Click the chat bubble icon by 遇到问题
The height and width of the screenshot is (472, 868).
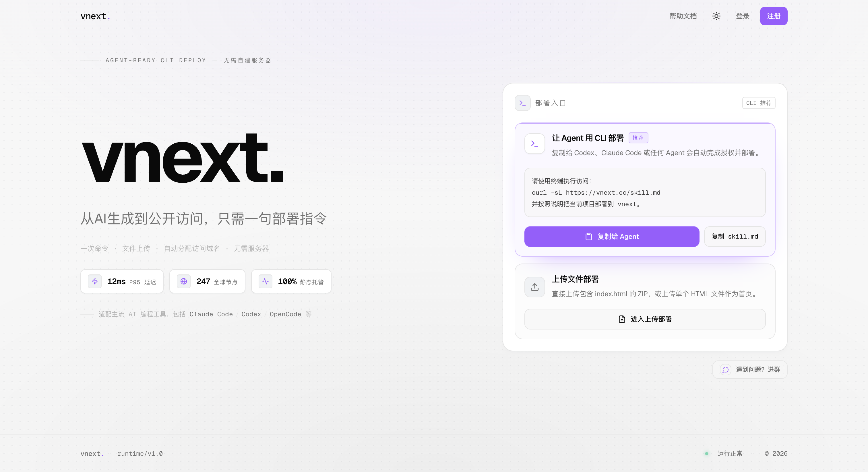(x=725, y=370)
